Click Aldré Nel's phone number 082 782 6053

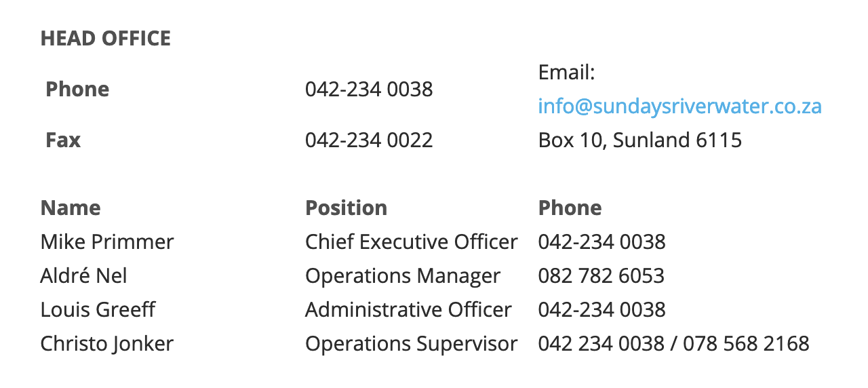(x=601, y=276)
